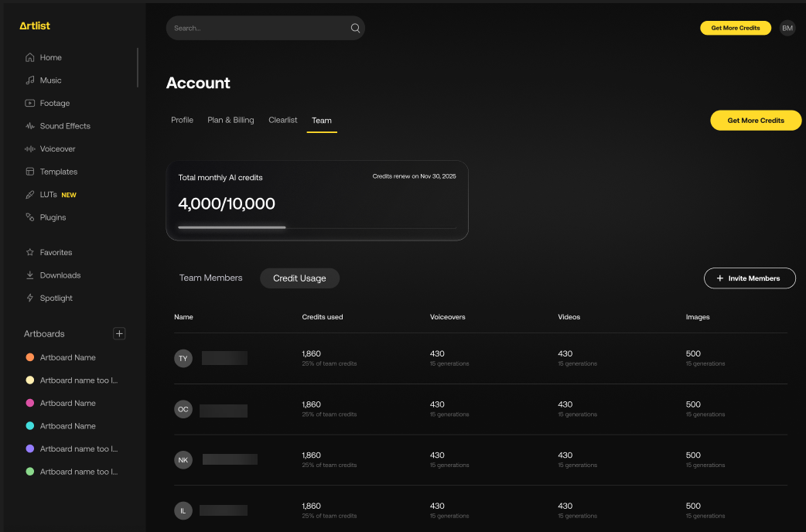Click the LUTs pen icon
806x532 pixels.
point(30,195)
